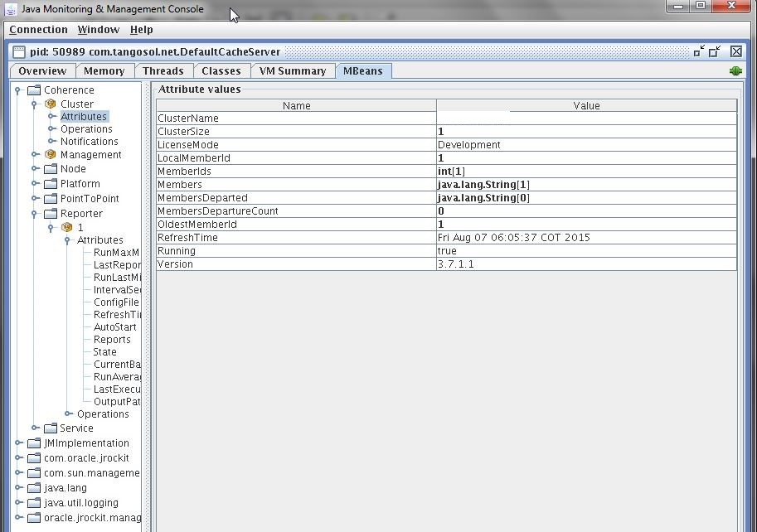Viewport: 757px width, 532px height.
Task: Expand the java.lang folder
Action: [18, 487]
